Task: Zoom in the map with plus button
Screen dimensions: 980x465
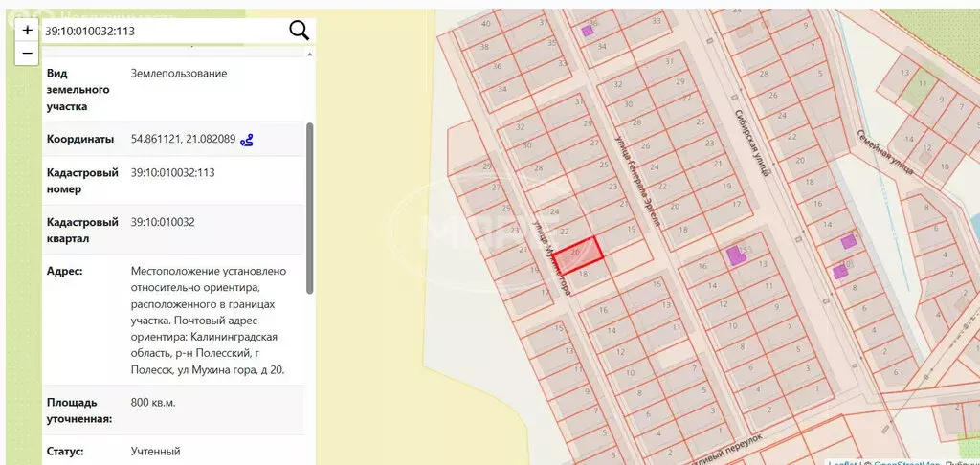Action: coord(27,30)
